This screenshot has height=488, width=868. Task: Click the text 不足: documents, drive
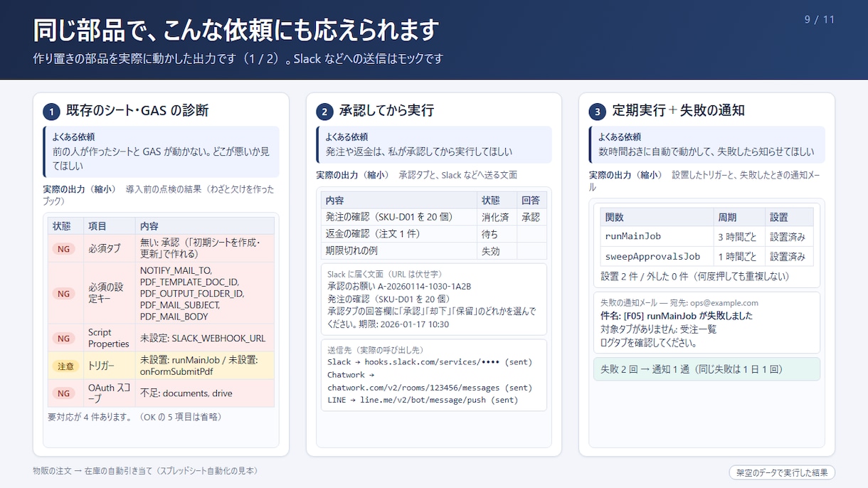click(186, 393)
